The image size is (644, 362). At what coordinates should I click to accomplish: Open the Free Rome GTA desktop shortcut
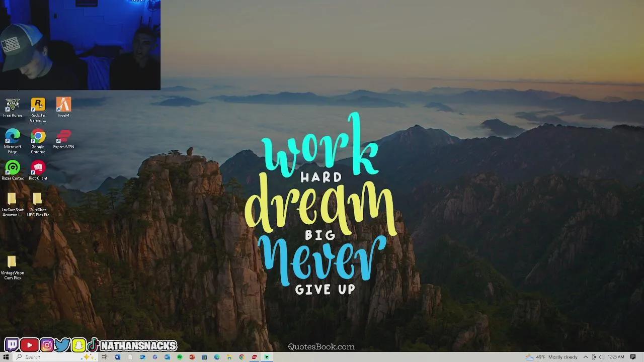(x=13, y=108)
